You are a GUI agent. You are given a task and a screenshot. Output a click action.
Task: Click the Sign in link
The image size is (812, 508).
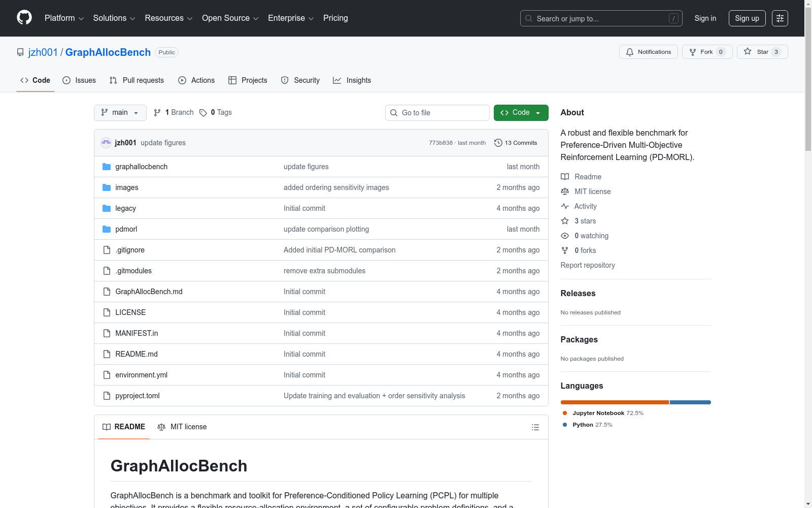click(705, 18)
